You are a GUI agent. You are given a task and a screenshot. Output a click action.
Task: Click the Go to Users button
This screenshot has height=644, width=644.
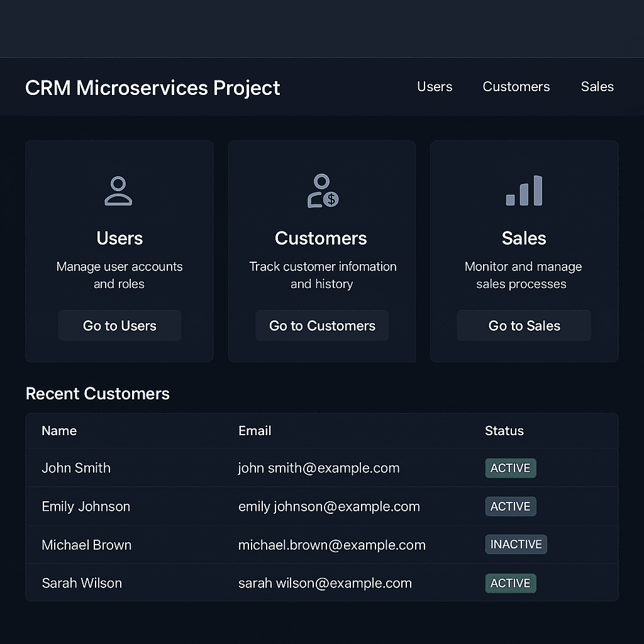click(x=119, y=325)
